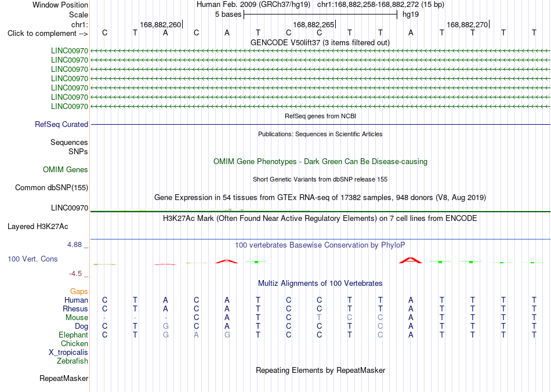Image resolution: width=551 pixels, height=392 pixels.
Task: Click the -4.5 PhyloP lower scale value
Action: (75, 273)
